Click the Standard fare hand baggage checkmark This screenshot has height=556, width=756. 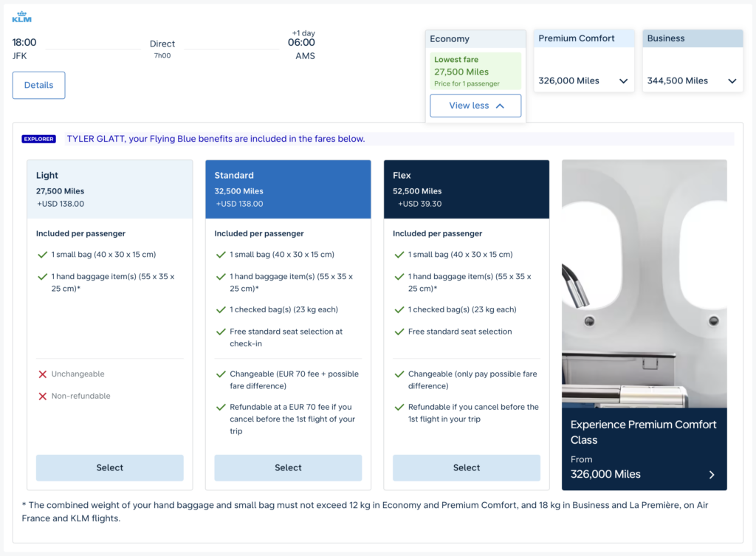pos(221,277)
